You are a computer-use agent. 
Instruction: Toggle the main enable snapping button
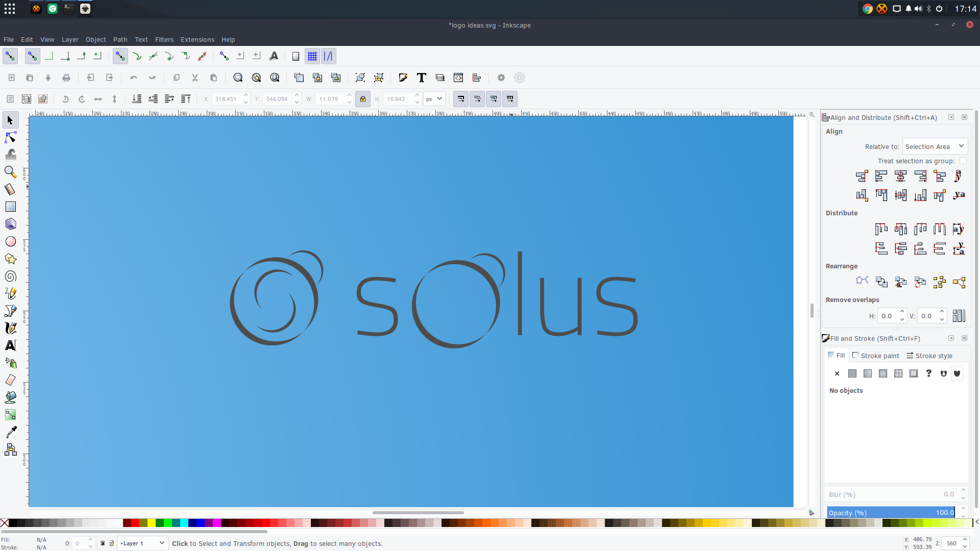coord(10,56)
